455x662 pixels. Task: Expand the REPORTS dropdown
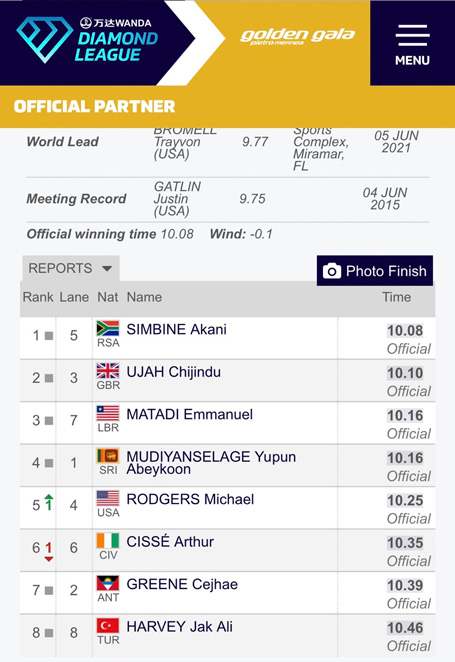tap(70, 269)
